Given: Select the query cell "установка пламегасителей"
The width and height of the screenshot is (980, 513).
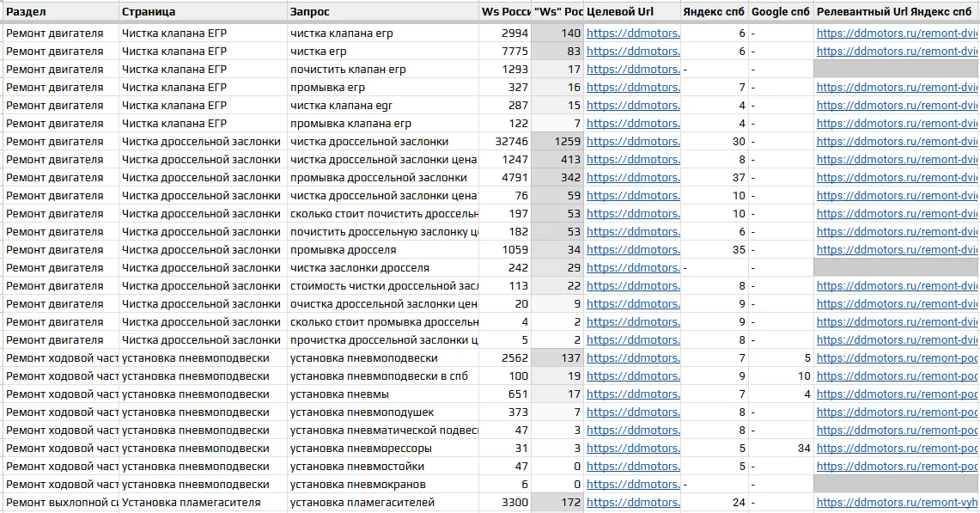Looking at the screenshot, I should click(383, 503).
